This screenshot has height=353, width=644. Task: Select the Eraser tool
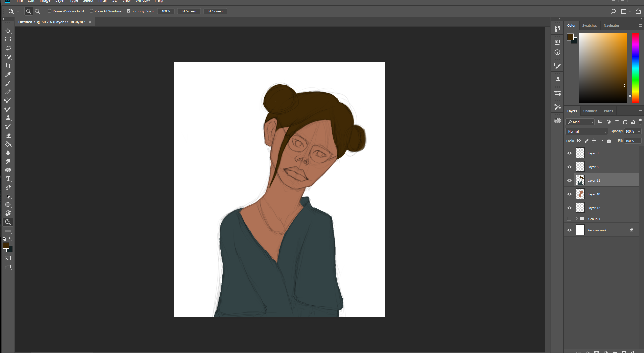click(8, 135)
